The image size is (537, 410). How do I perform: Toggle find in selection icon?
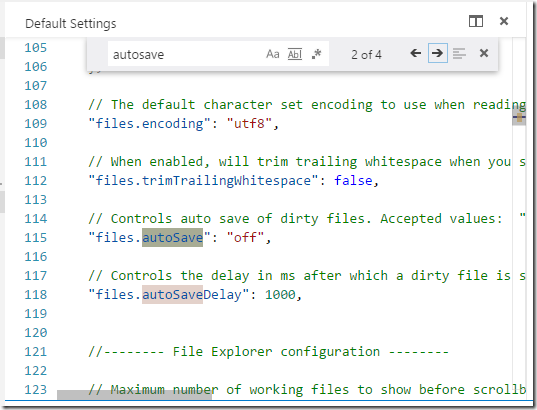459,54
